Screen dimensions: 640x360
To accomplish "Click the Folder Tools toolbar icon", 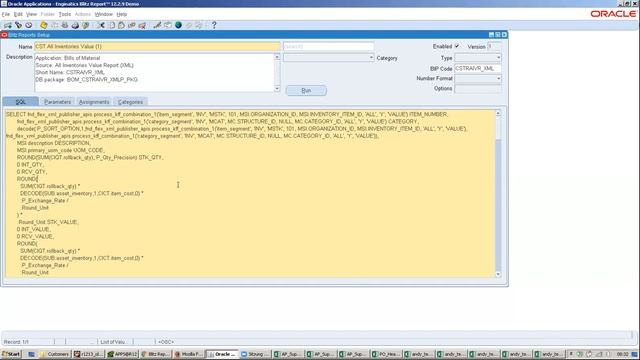I will [x=199, y=25].
